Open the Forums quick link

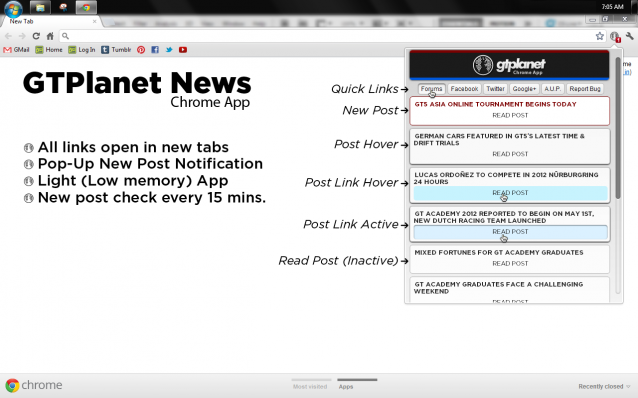coord(431,89)
